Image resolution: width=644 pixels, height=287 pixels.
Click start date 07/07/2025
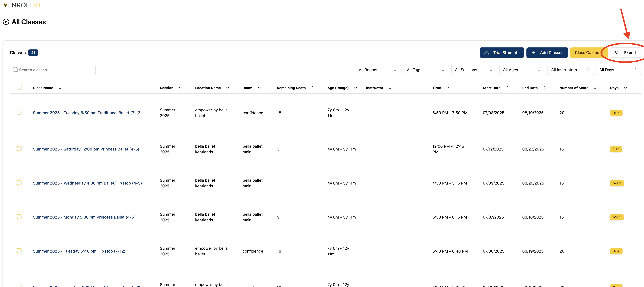coord(493,217)
